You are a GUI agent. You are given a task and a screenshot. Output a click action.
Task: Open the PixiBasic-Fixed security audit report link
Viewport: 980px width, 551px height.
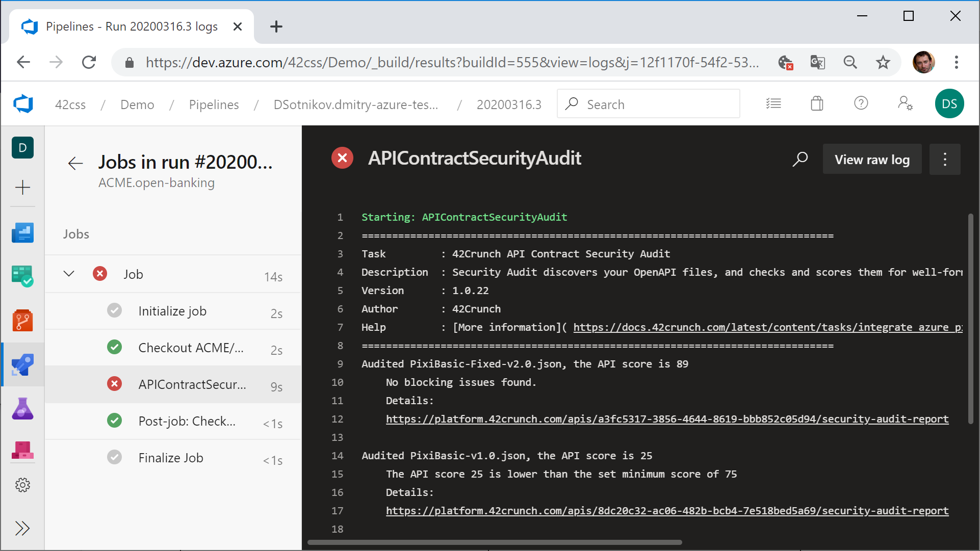pos(667,419)
